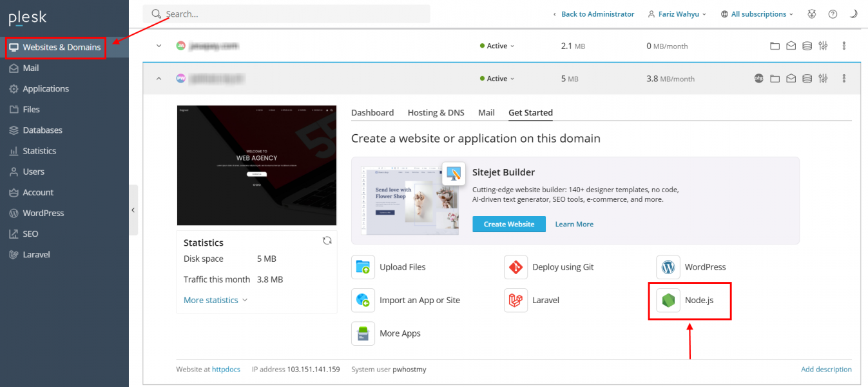Open More Apps option
The width and height of the screenshot is (868, 387).
pos(386,333)
